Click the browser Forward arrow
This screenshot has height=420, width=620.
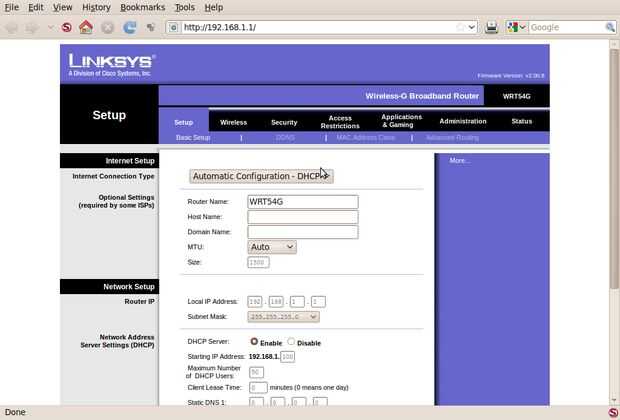tap(32, 27)
